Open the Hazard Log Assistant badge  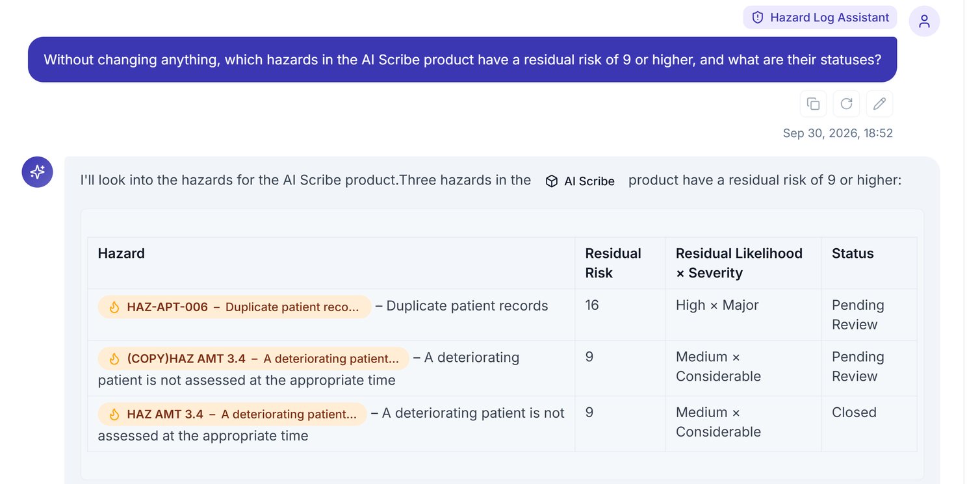pyautogui.click(x=820, y=18)
